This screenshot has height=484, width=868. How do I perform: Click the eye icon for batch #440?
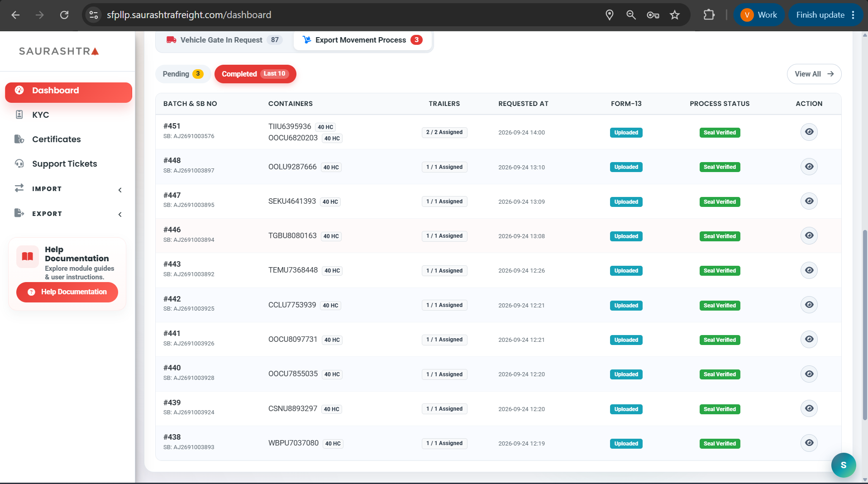[x=809, y=374]
